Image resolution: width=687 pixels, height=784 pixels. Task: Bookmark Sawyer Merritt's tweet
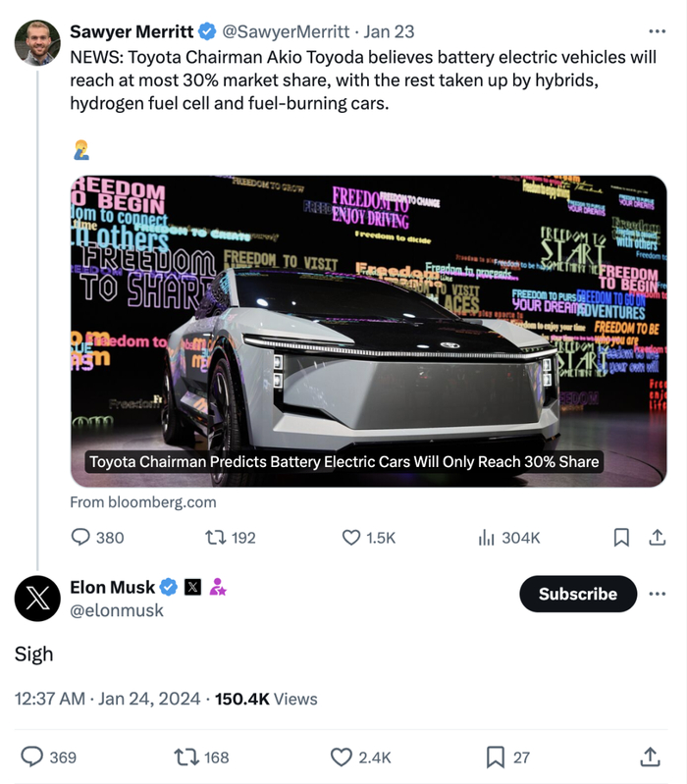tap(621, 537)
